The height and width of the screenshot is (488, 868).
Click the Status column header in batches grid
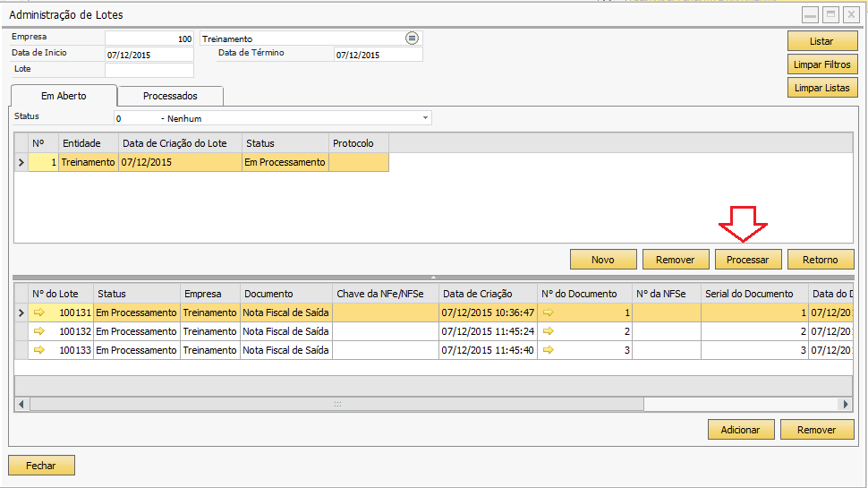(x=285, y=143)
